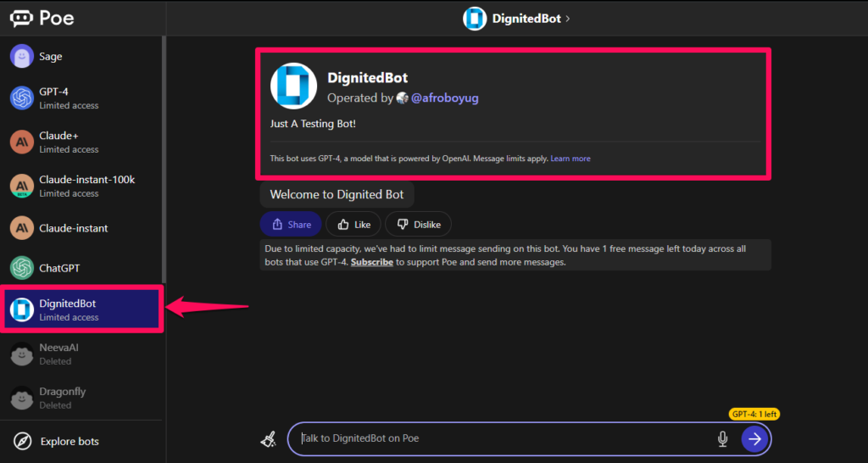
Task: Open Learn more link about message limits
Action: pos(570,159)
